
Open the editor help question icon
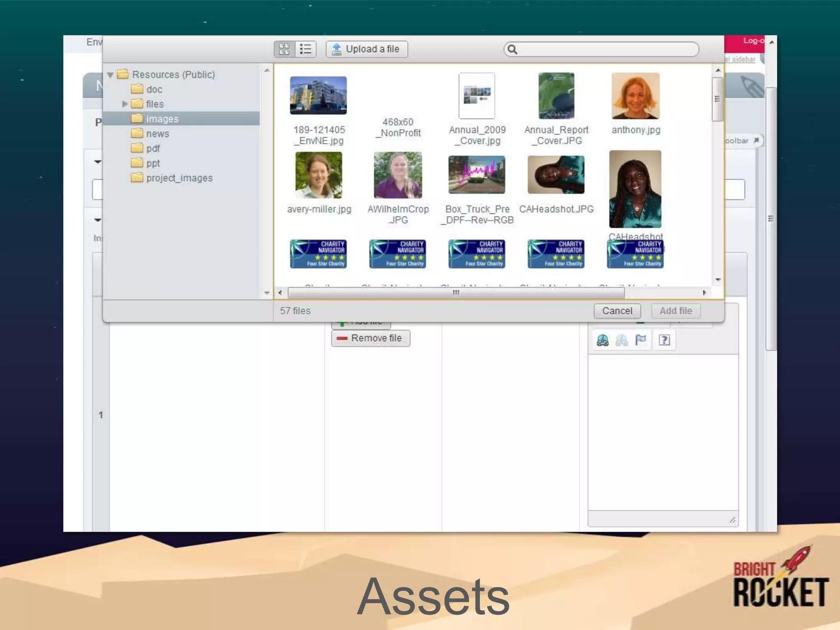point(664,340)
